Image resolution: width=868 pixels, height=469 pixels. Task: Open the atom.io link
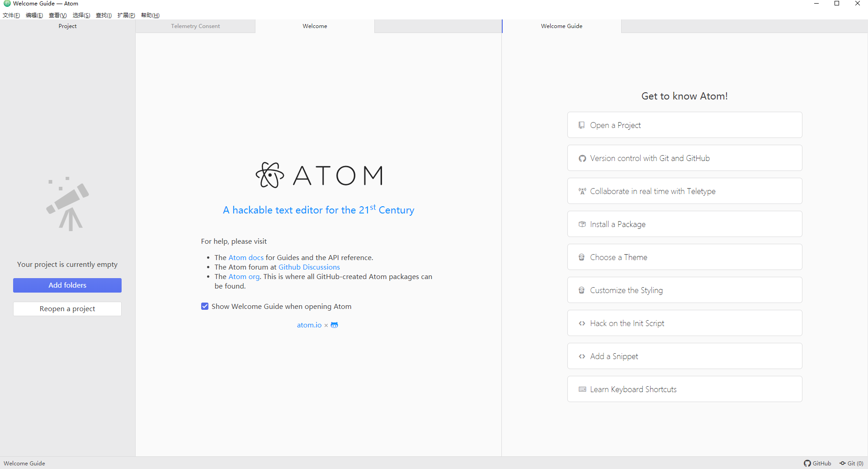point(309,325)
